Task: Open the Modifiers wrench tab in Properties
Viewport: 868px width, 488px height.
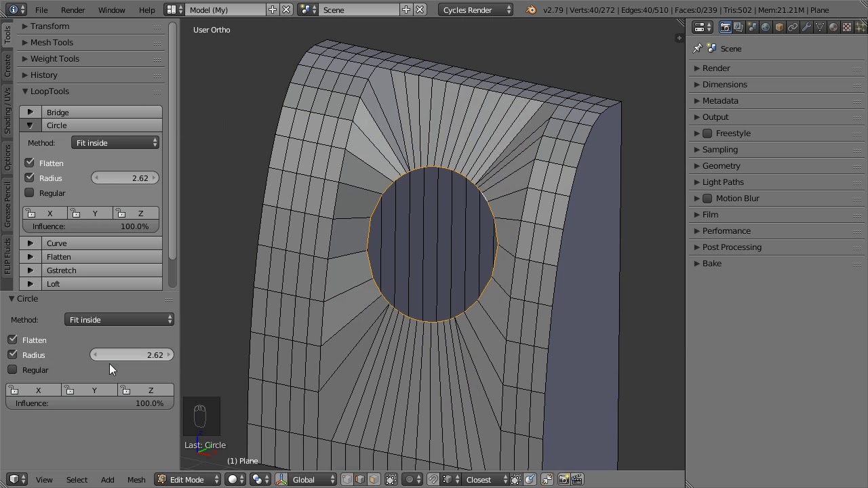Action: (806, 27)
